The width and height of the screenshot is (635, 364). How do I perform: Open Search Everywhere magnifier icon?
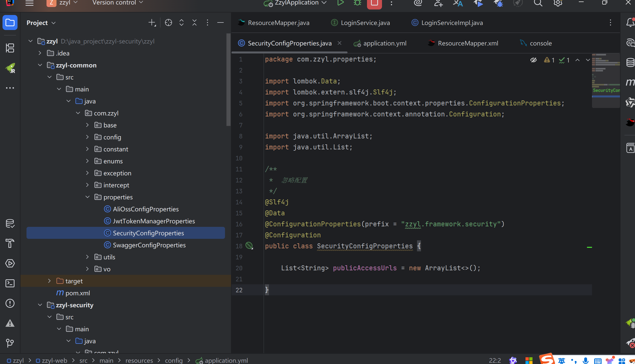[x=538, y=3]
